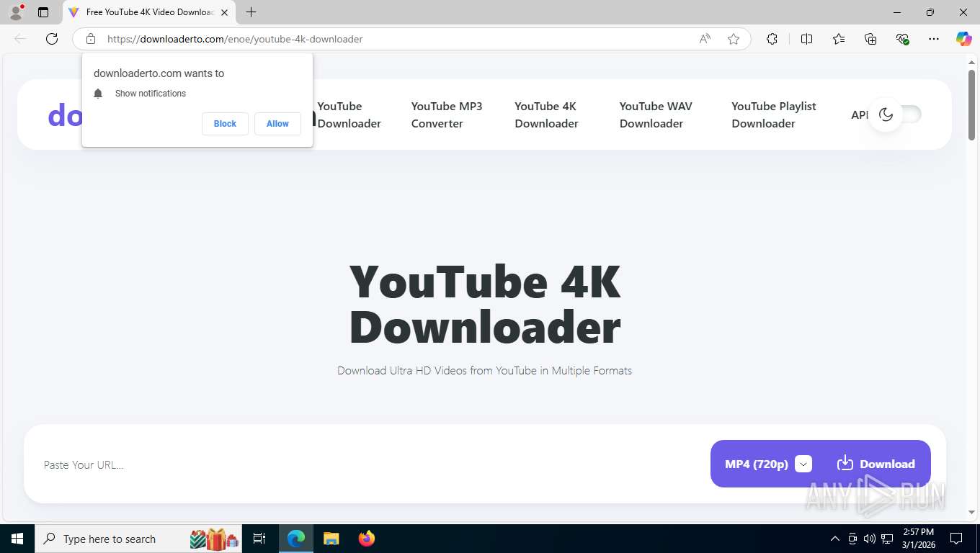
Task: Open the tab actions menu icon
Action: [x=43, y=12]
